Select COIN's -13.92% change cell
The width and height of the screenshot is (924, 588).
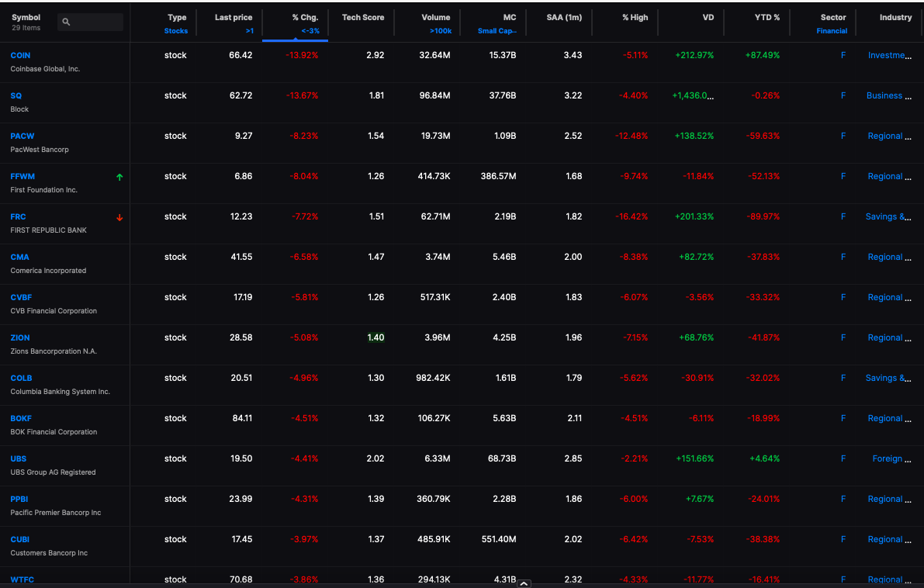point(302,55)
